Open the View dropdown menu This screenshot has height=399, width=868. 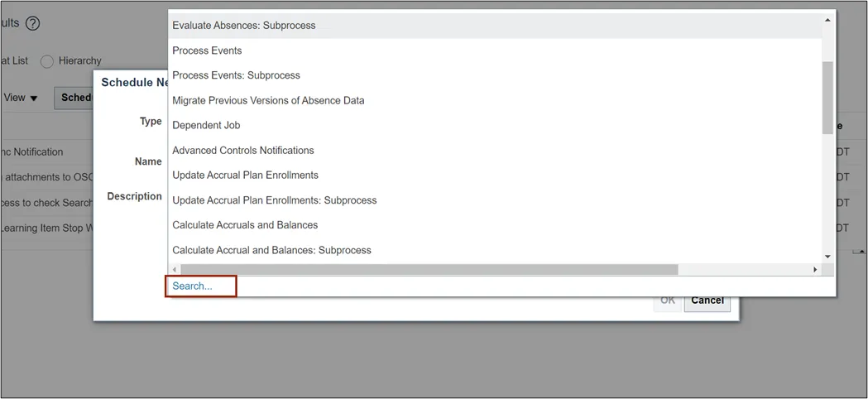pyautogui.click(x=22, y=98)
